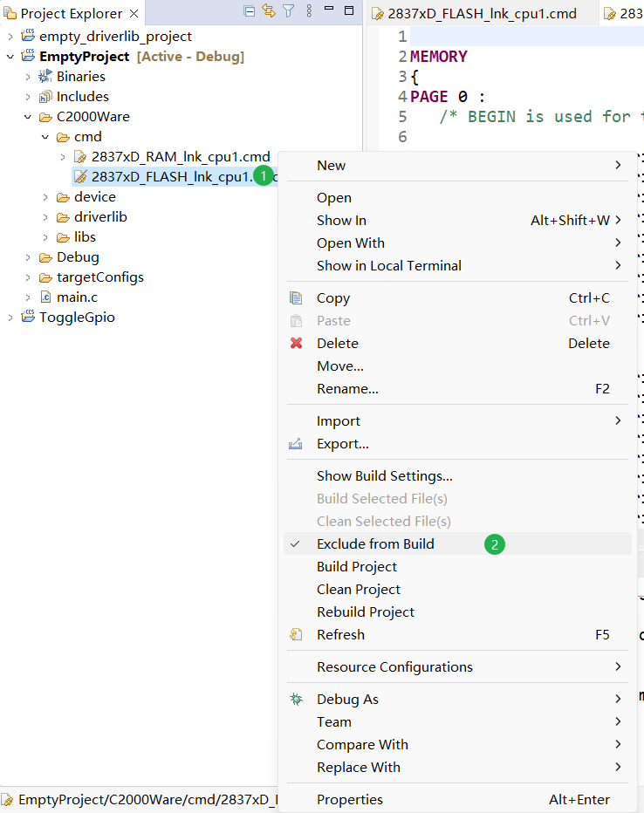Click the Collapse All icon in Project Explorer
This screenshot has height=813, width=644.
click(250, 12)
